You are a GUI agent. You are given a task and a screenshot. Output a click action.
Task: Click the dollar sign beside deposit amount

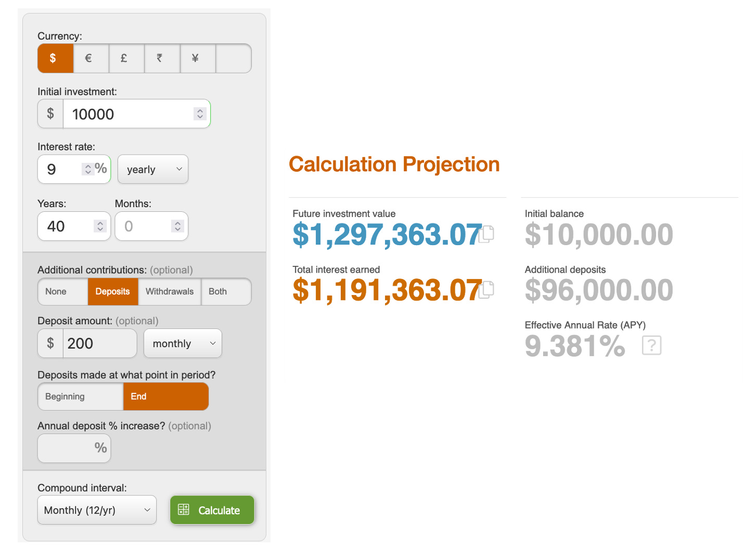tap(50, 343)
